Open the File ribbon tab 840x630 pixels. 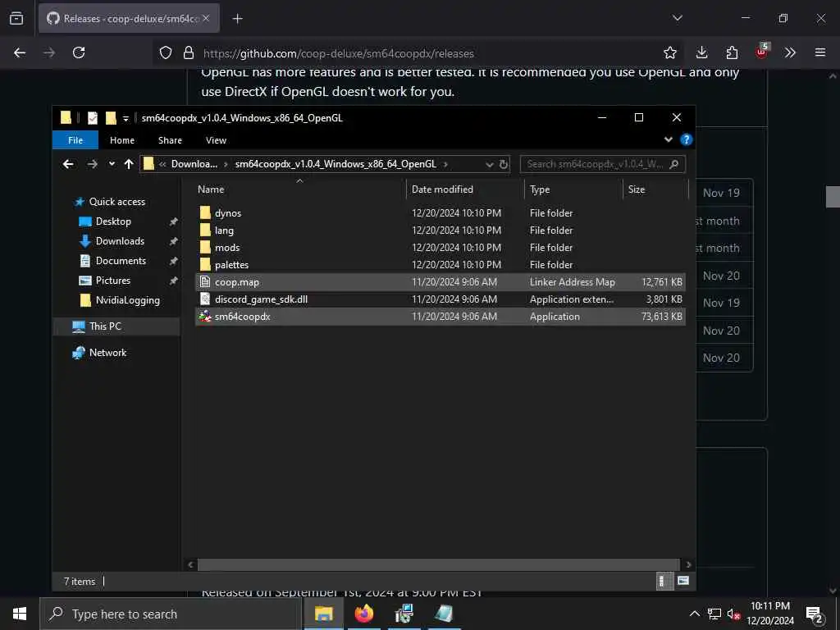(75, 140)
